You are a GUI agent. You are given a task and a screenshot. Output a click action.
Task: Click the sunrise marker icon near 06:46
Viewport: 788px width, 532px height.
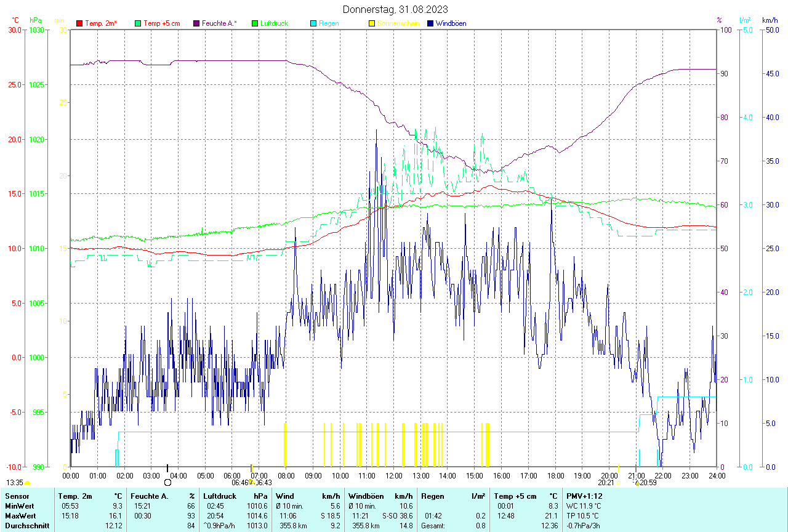(251, 482)
